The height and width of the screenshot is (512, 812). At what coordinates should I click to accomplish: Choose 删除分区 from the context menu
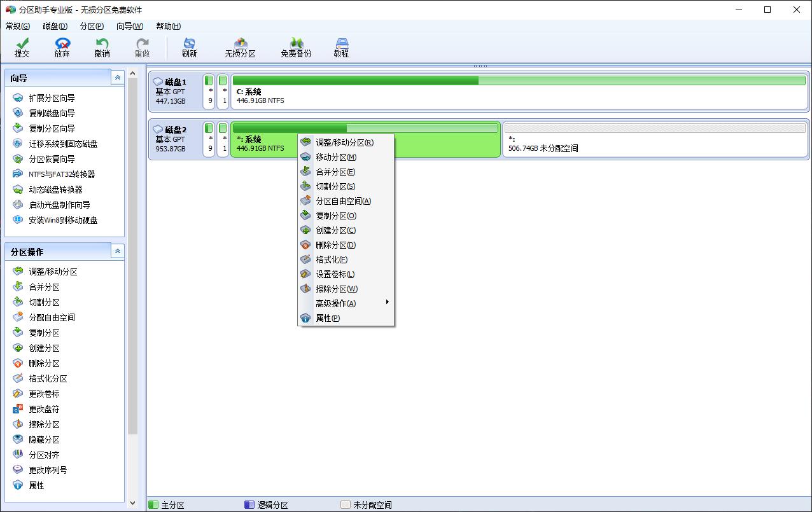[335, 245]
